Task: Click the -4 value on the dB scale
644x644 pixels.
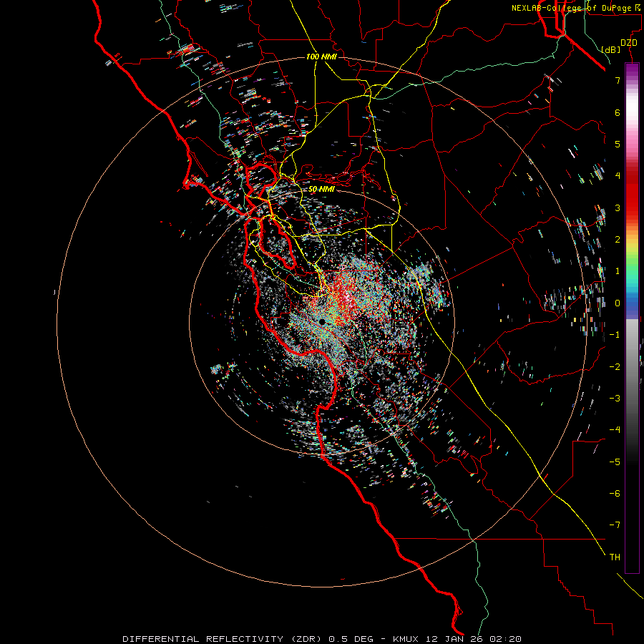Action: pos(615,430)
